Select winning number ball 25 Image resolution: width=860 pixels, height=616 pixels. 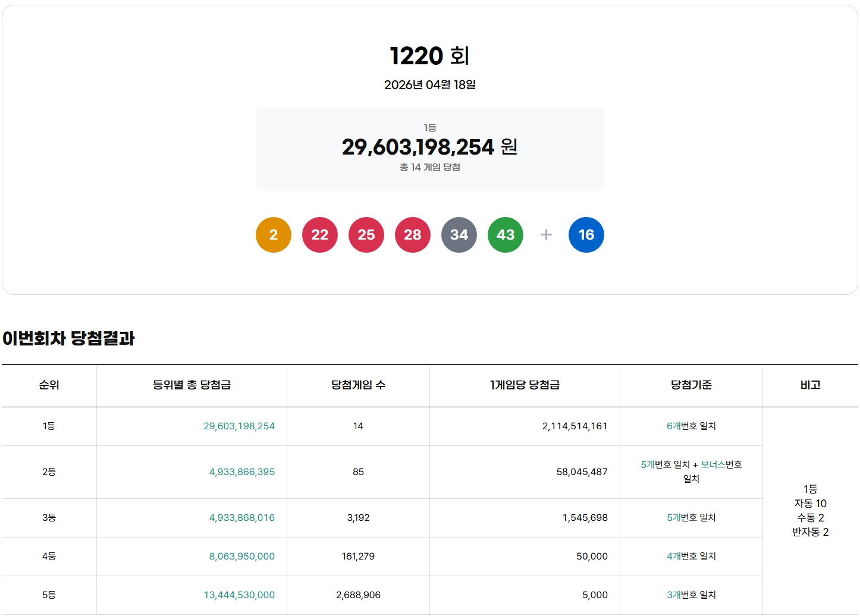coord(366,235)
